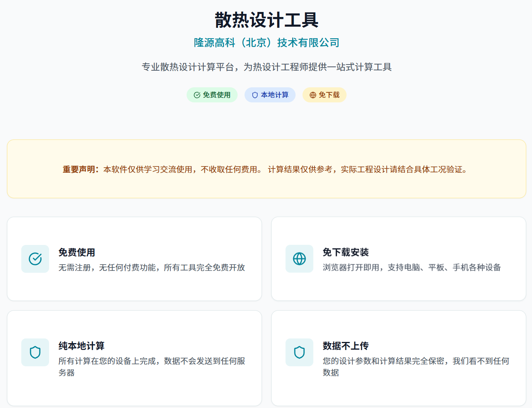532x408 pixels.
Task: Click the 纯本地计算 card heading
Action: pyautogui.click(x=83, y=346)
